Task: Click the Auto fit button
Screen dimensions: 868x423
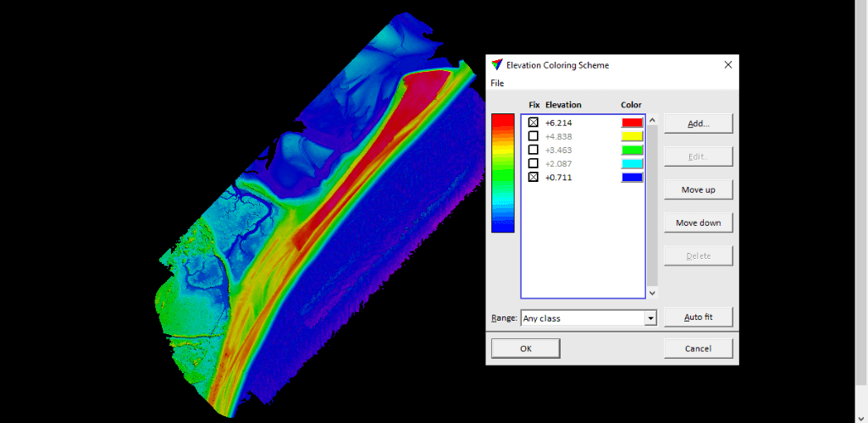Action: pyautogui.click(x=698, y=317)
